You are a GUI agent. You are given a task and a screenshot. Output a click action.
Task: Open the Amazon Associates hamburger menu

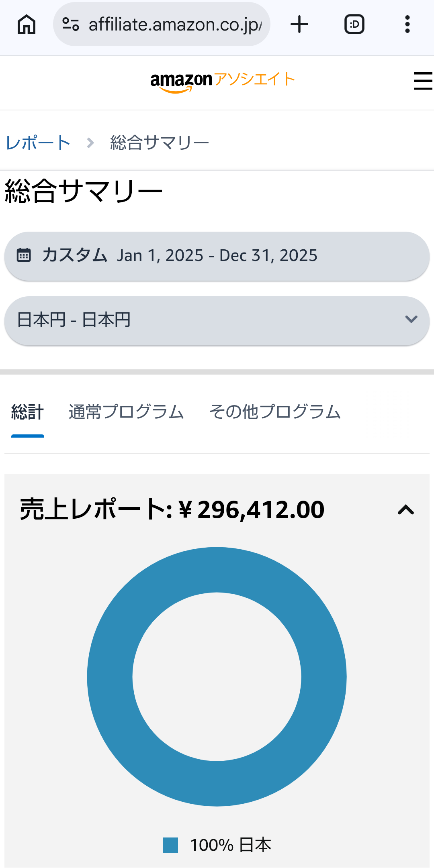pyautogui.click(x=423, y=81)
